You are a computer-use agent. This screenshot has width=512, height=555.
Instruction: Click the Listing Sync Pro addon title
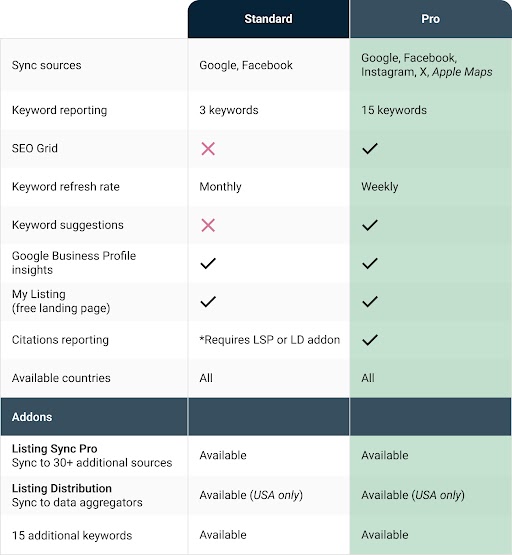54,448
